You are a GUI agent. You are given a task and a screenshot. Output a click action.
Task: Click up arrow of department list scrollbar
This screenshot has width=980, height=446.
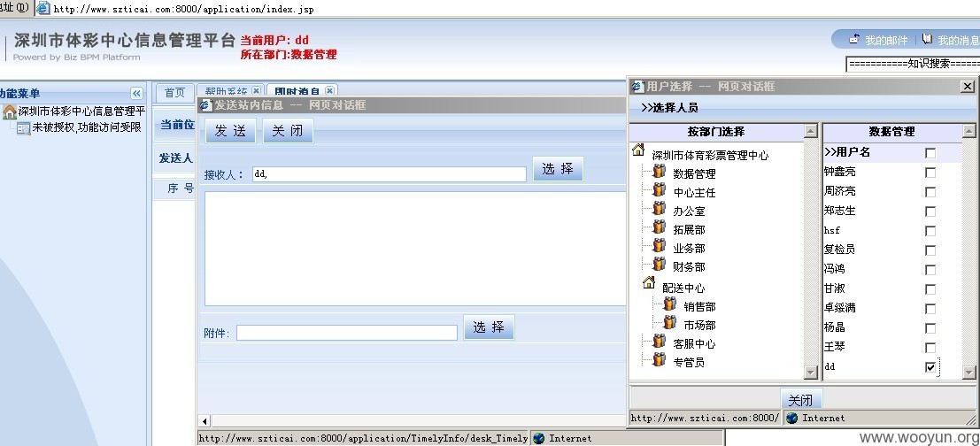[811, 131]
